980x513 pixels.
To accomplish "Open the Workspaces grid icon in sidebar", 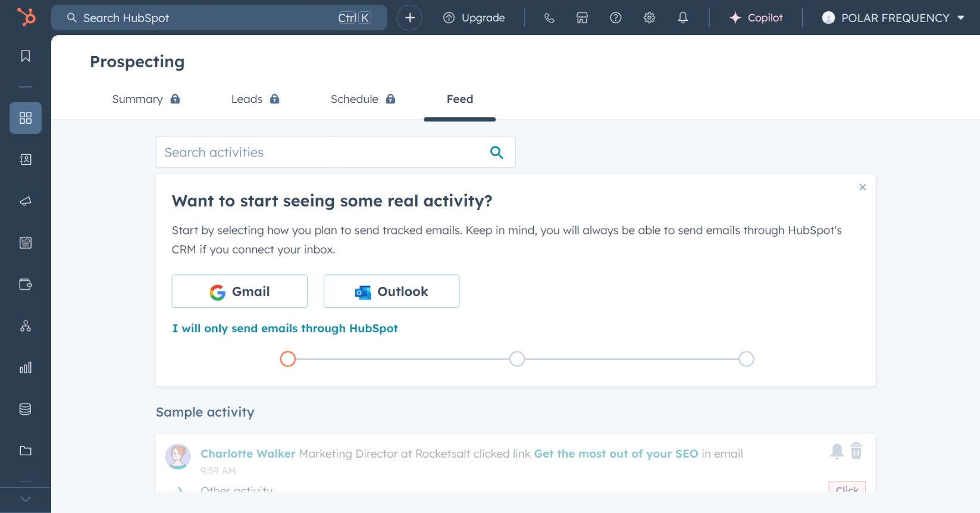I will pos(26,118).
